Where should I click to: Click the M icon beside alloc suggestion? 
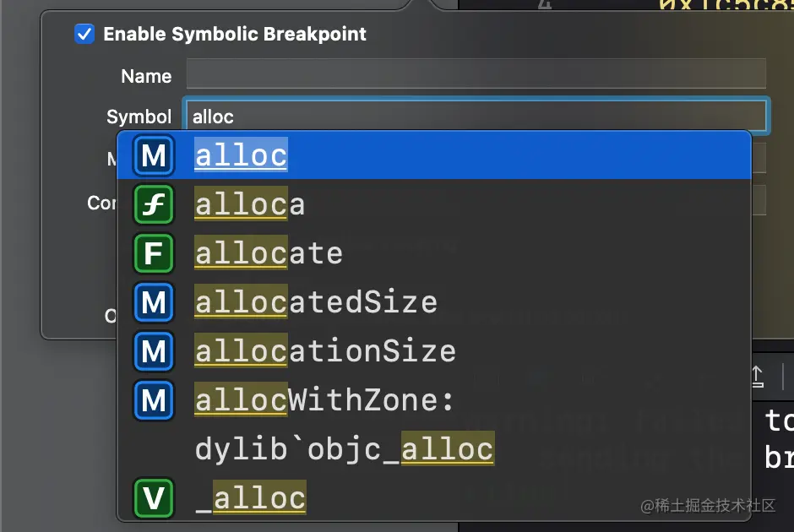[x=154, y=155]
